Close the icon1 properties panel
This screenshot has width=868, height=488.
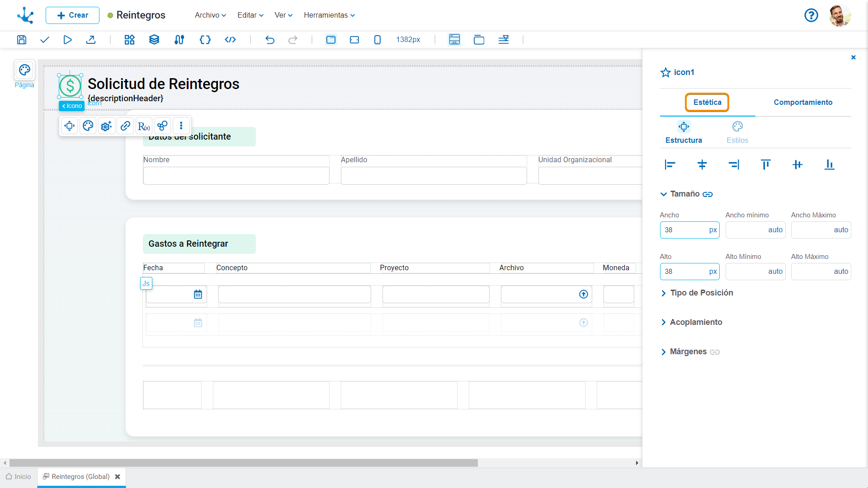pos(853,57)
